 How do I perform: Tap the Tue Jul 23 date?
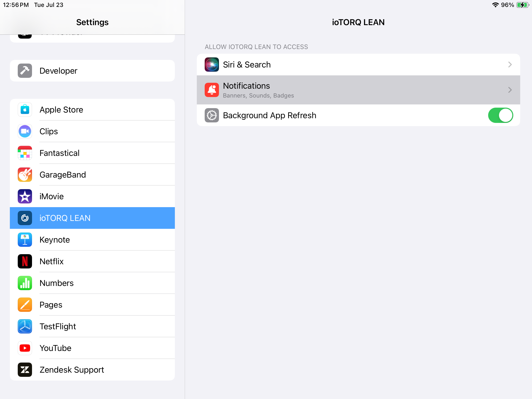(x=49, y=5)
